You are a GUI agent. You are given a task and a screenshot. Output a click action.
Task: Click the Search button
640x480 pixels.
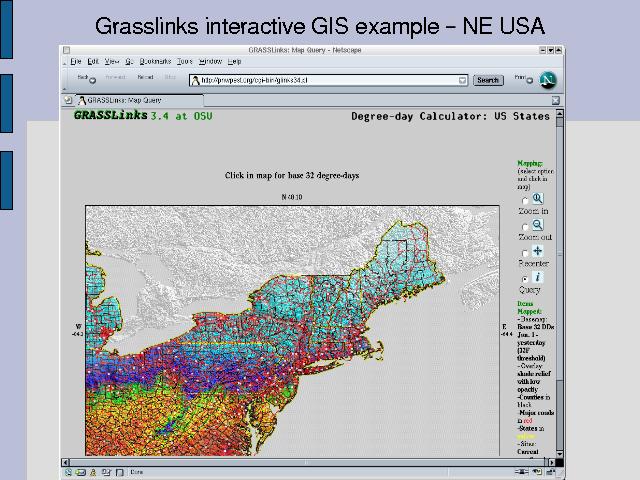(x=487, y=80)
